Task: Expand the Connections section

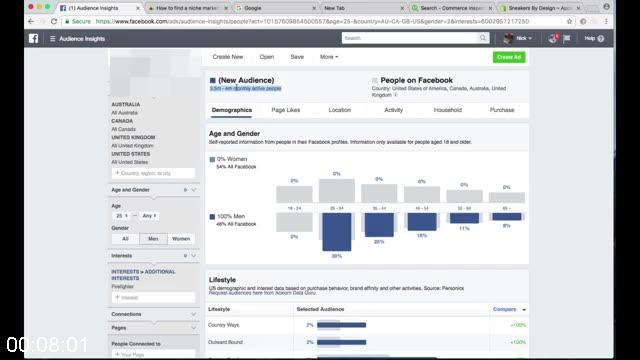Action: (x=193, y=314)
